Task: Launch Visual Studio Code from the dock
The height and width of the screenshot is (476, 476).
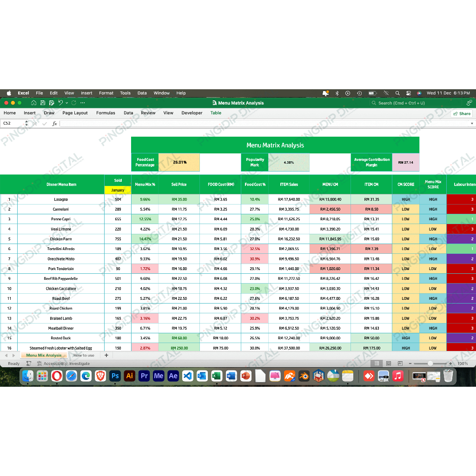Action: click(187, 376)
